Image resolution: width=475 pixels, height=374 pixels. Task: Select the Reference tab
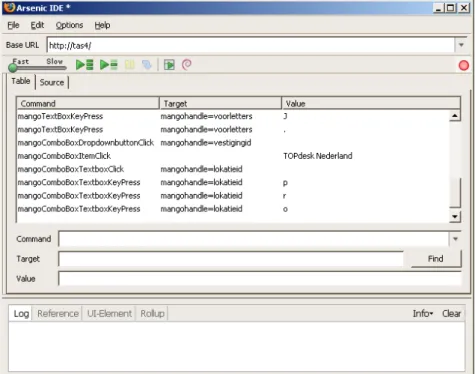[58, 314]
